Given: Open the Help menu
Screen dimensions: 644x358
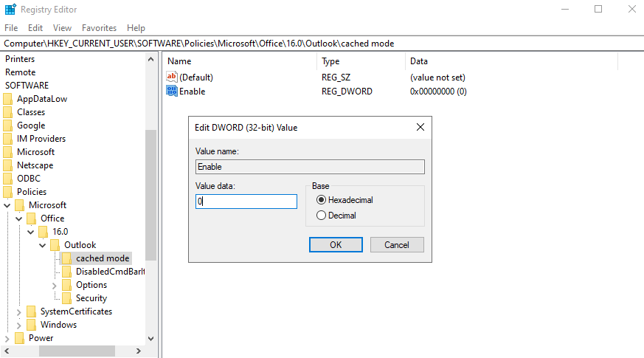Looking at the screenshot, I should 136,28.
